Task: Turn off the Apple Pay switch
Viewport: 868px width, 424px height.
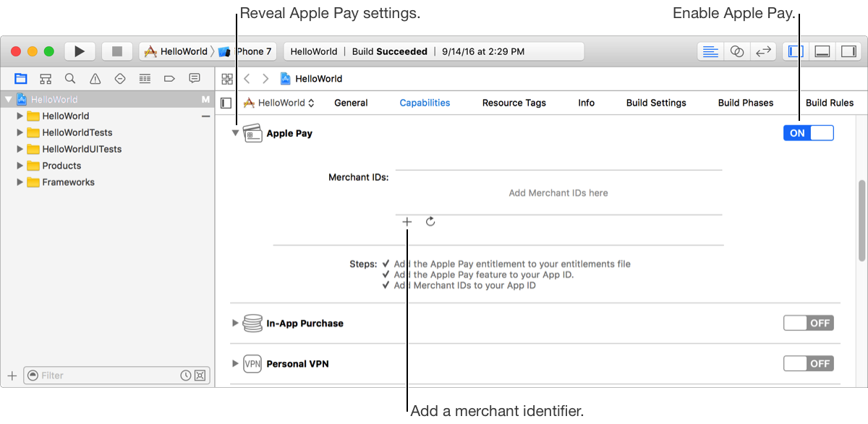Action: (809, 133)
